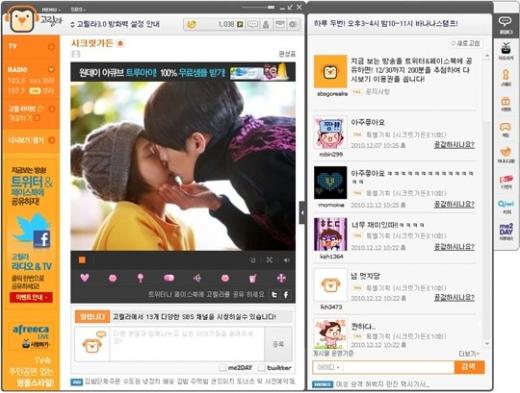
Task: Click kah1364's avatar thumbnail
Action: [330, 234]
